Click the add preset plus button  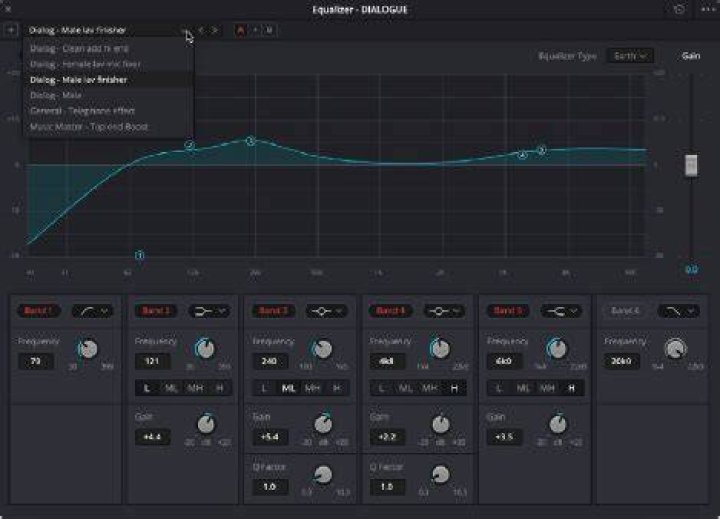(11, 30)
